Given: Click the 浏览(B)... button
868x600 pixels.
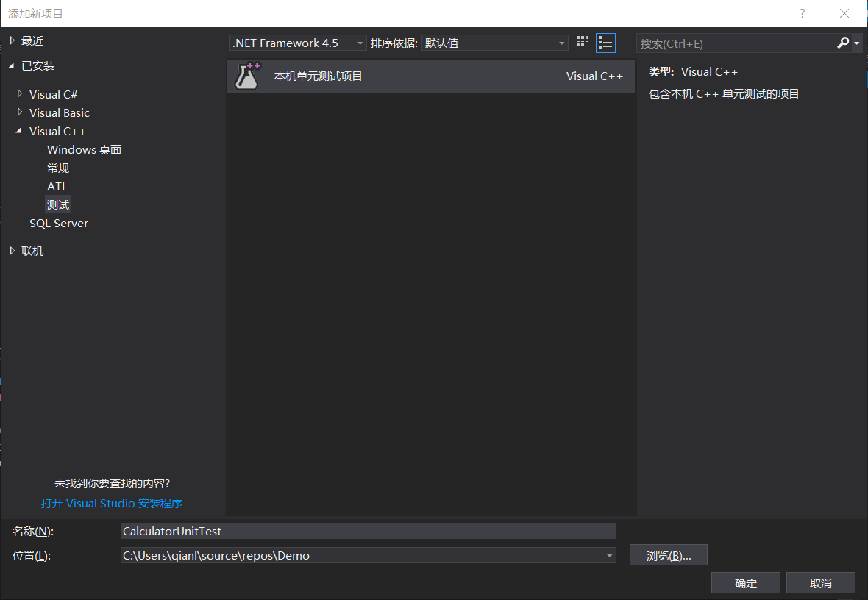Looking at the screenshot, I should [x=668, y=555].
